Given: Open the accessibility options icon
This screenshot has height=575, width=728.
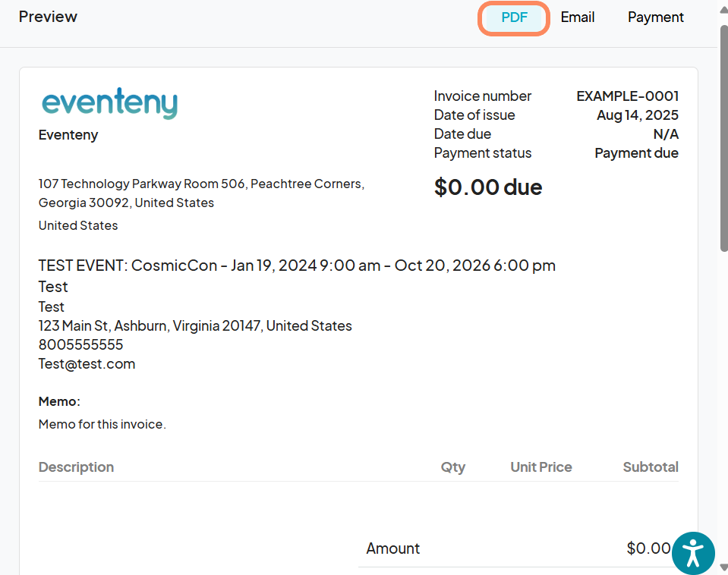Looking at the screenshot, I should click(x=693, y=553).
